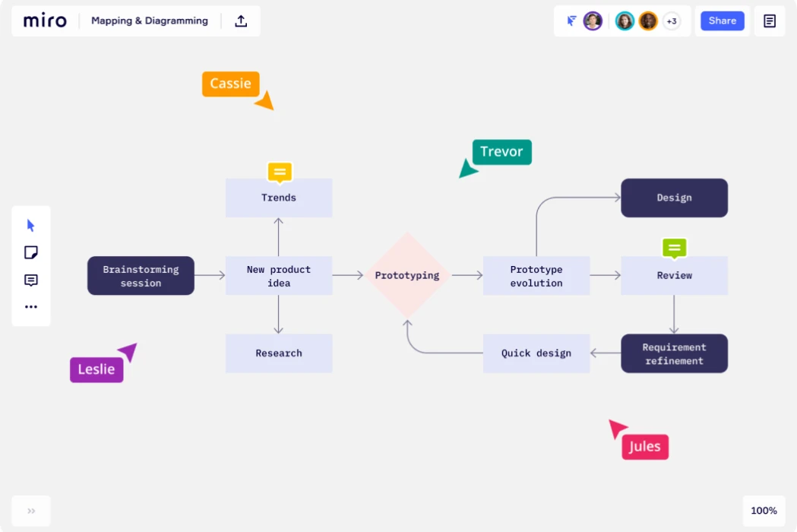Screen dimensions: 797x532
Task: Click the Miro logo
Action: (44, 21)
